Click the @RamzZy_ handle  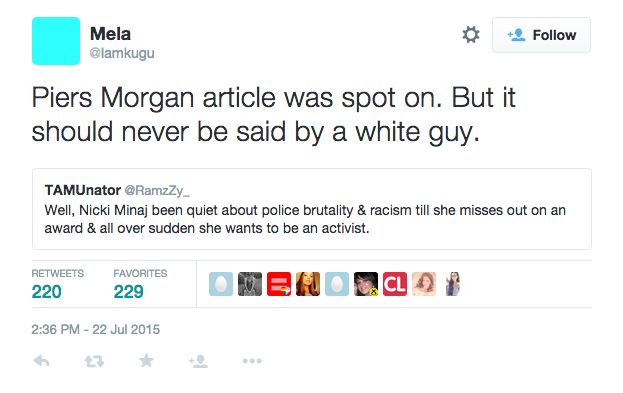tap(157, 190)
